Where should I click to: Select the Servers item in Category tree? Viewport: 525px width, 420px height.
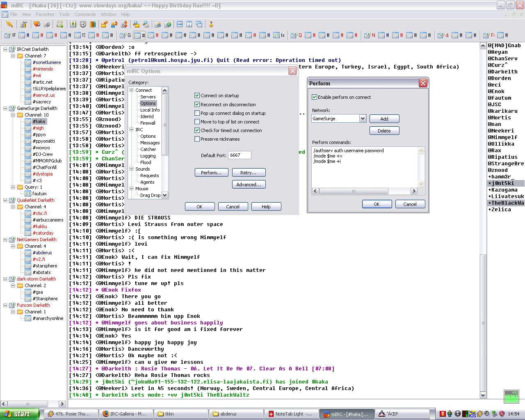[148, 97]
